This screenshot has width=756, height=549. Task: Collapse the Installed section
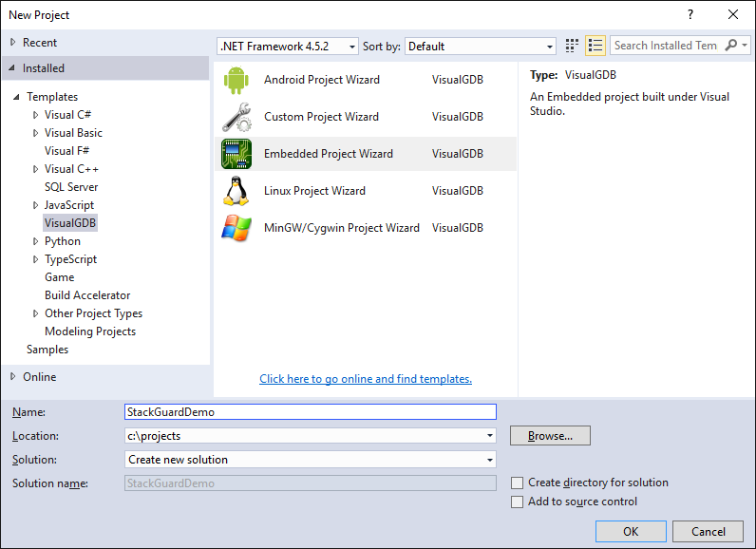12,68
